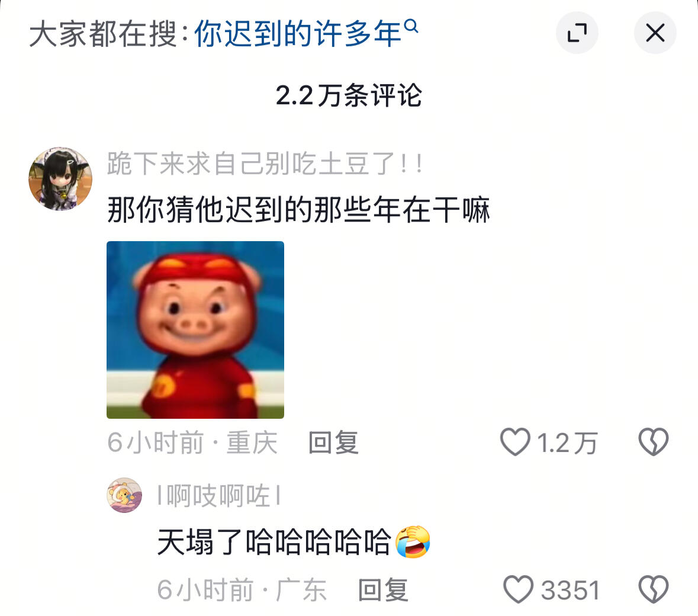
Task: Like the comment with 1.2万 likes
Action: point(515,442)
